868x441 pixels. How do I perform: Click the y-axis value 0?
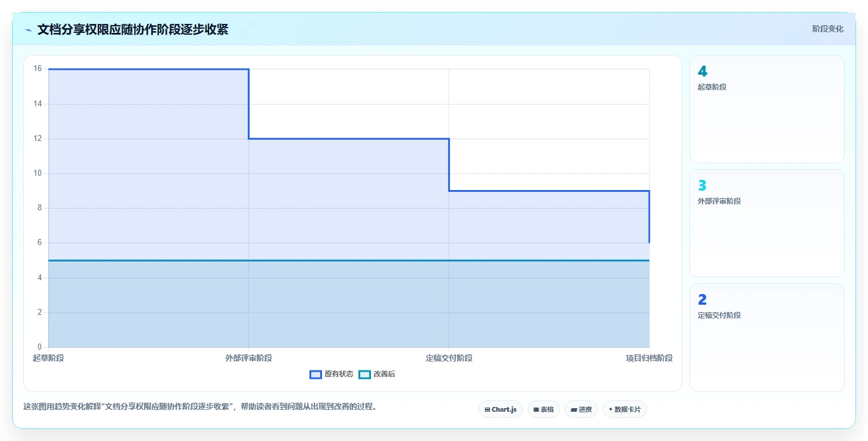pyautogui.click(x=39, y=347)
